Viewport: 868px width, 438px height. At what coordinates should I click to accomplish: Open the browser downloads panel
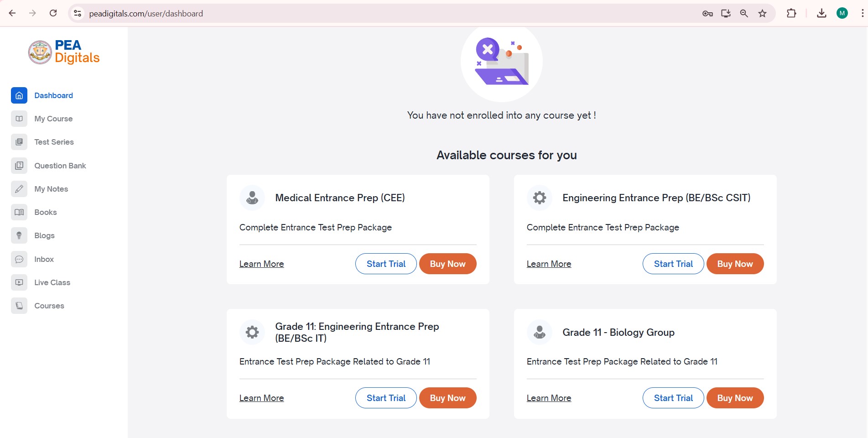point(821,13)
